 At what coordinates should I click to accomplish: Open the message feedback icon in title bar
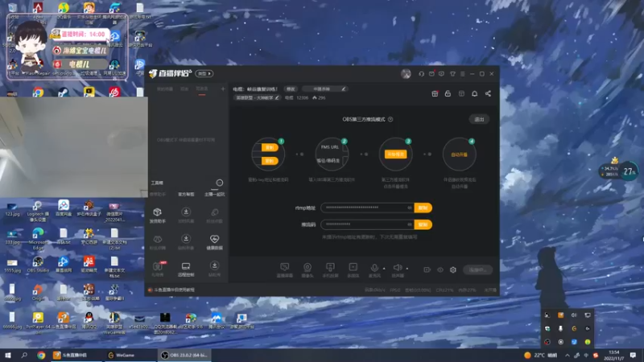point(441,74)
